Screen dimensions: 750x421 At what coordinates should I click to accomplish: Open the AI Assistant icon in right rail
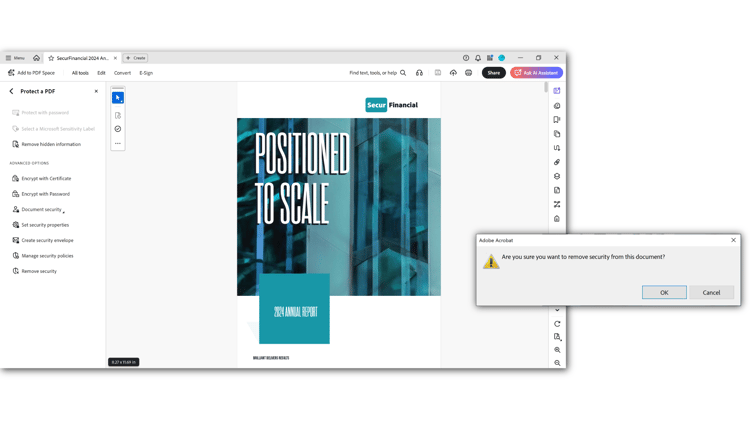tap(557, 91)
